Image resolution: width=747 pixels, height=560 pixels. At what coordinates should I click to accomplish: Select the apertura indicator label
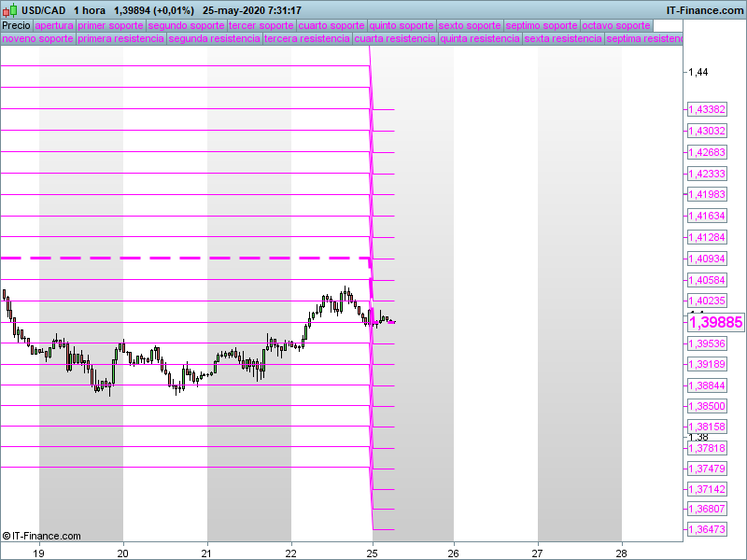(x=54, y=26)
